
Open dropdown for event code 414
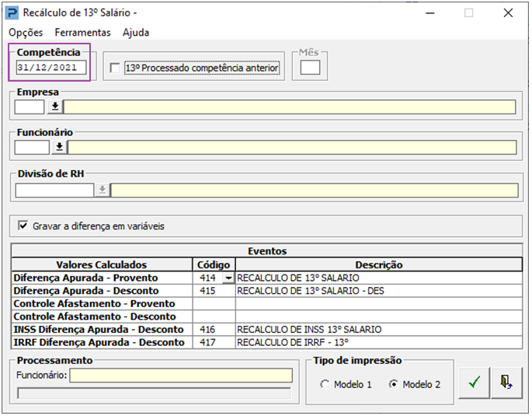228,278
